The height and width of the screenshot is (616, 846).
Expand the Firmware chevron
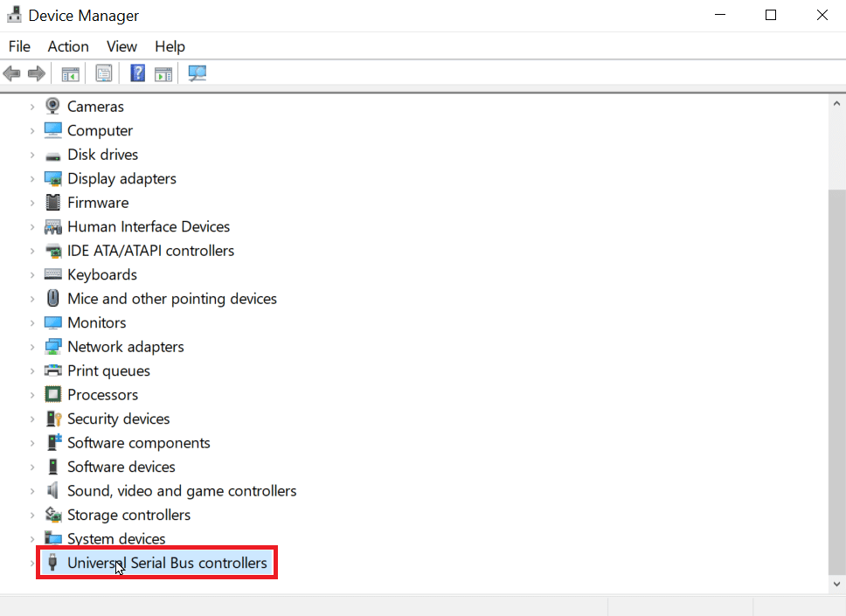click(x=32, y=203)
